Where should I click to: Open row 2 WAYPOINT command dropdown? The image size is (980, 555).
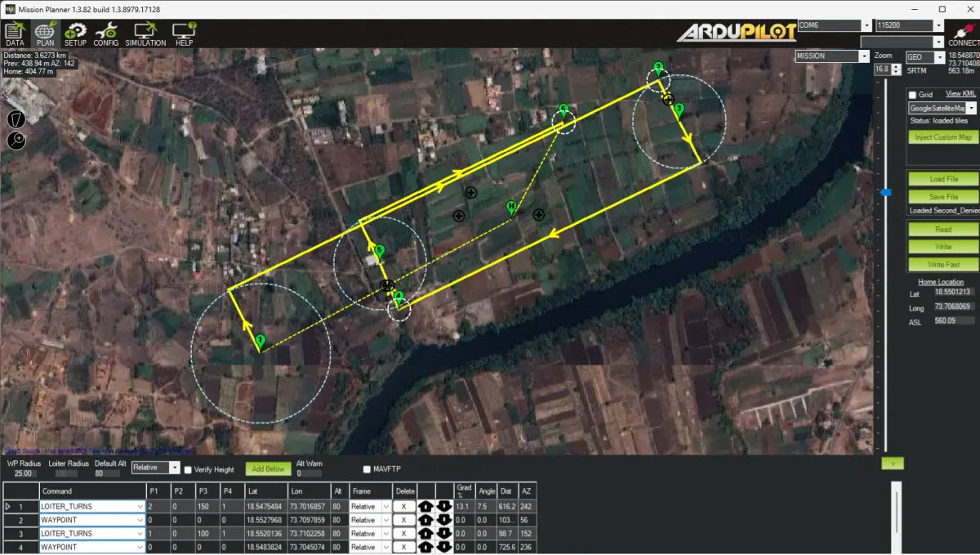click(92, 520)
